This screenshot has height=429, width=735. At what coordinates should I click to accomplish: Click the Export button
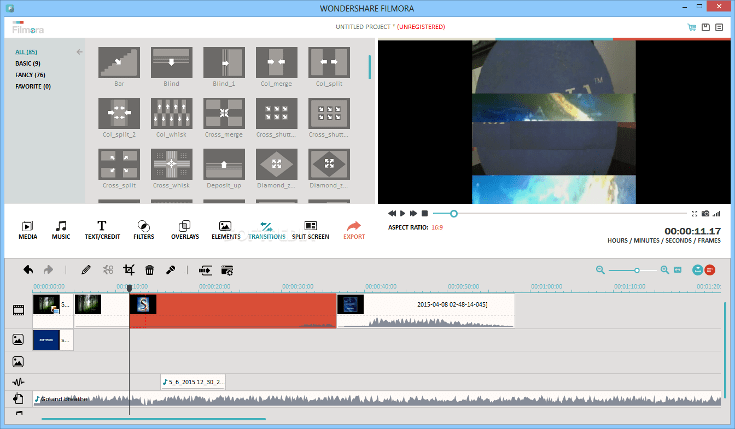(354, 230)
